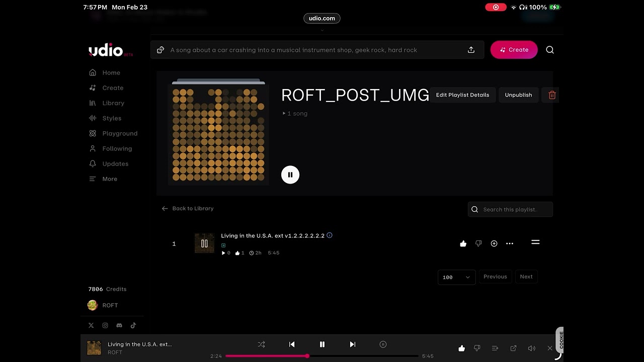Click the Next page button

pyautogui.click(x=526, y=277)
